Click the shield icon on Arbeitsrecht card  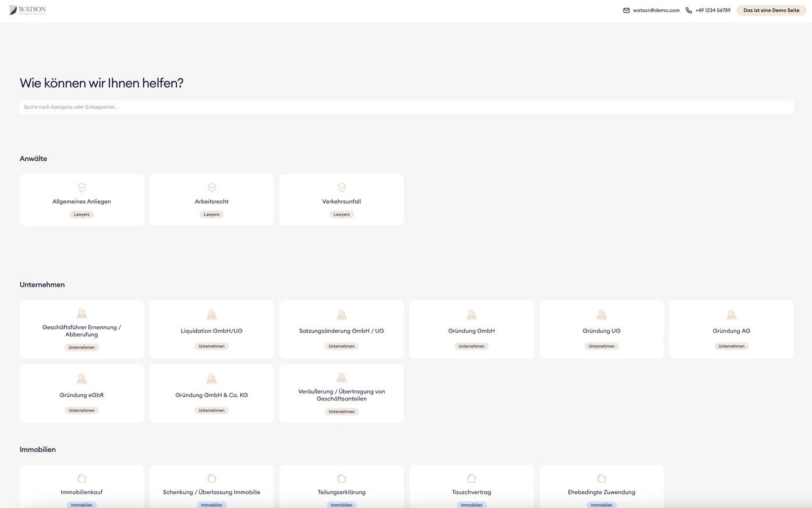pyautogui.click(x=212, y=187)
